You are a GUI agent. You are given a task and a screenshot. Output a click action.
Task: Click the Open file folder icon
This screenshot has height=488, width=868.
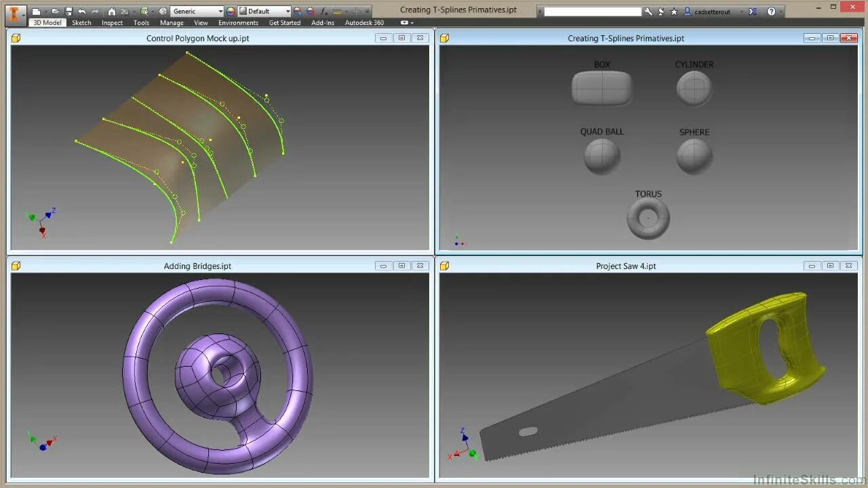[x=56, y=12]
